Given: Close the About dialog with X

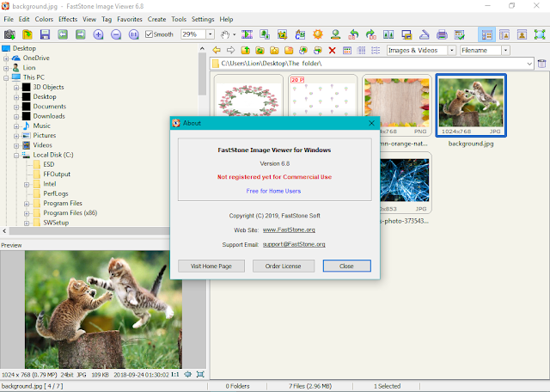Looking at the screenshot, I should [371, 123].
